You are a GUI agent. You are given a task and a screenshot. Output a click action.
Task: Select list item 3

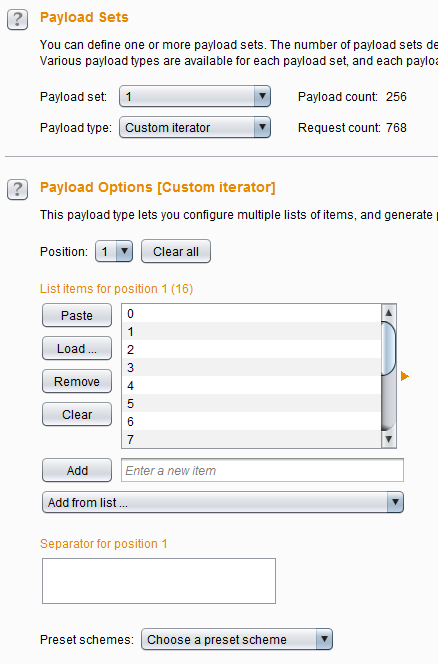tap(252, 367)
